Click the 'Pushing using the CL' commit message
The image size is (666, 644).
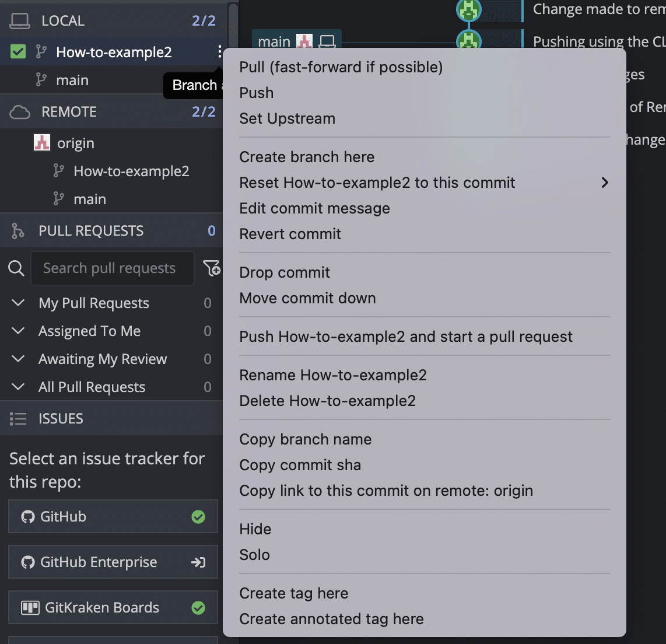(x=599, y=41)
